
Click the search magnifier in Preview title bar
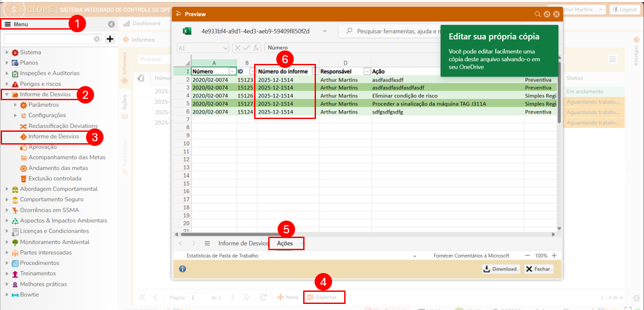point(537,13)
